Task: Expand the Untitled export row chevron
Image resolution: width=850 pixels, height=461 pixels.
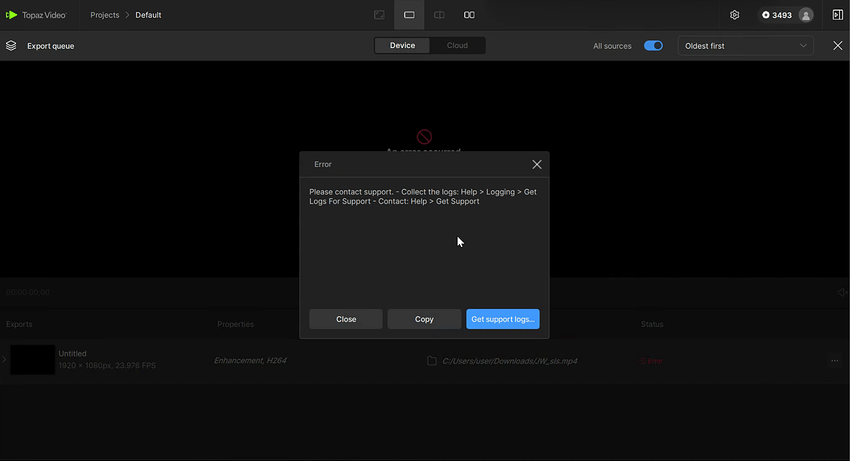Action: coord(4,360)
